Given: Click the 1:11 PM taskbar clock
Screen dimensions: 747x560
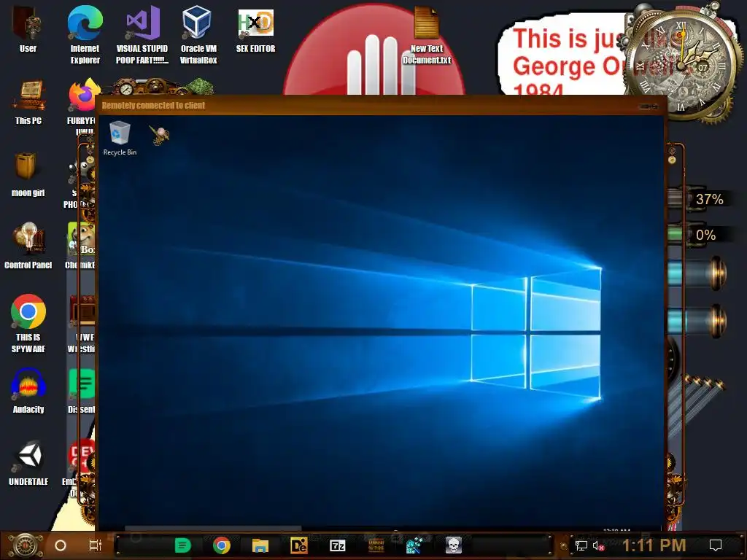Looking at the screenshot, I should click(654, 545).
